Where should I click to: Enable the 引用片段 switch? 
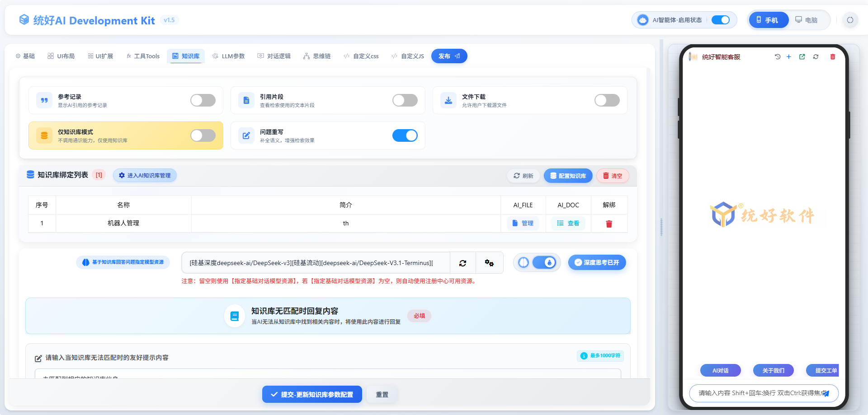coord(405,100)
